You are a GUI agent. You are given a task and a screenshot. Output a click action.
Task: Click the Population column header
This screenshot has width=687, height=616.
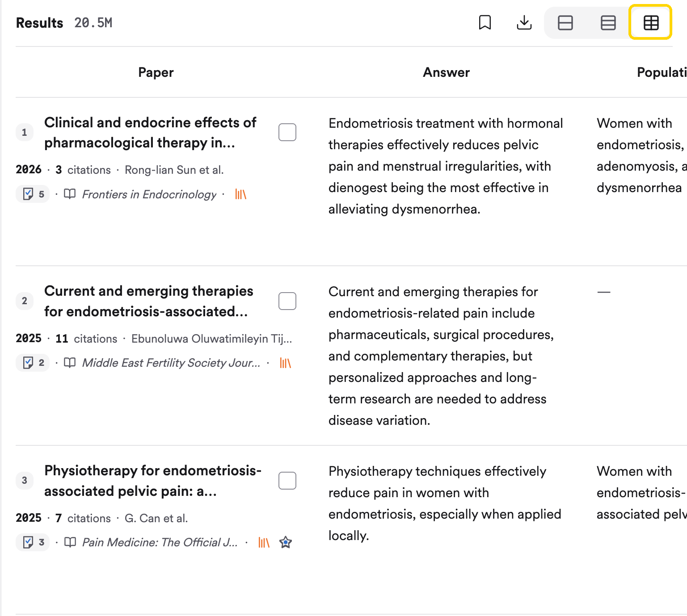click(662, 72)
